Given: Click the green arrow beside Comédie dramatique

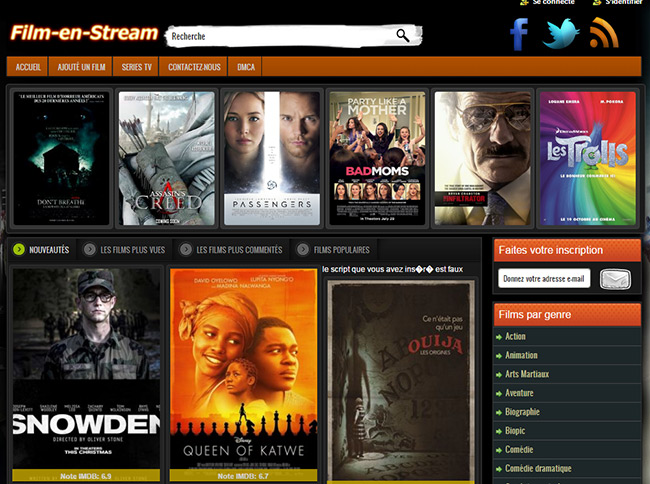Looking at the screenshot, I should point(499,469).
